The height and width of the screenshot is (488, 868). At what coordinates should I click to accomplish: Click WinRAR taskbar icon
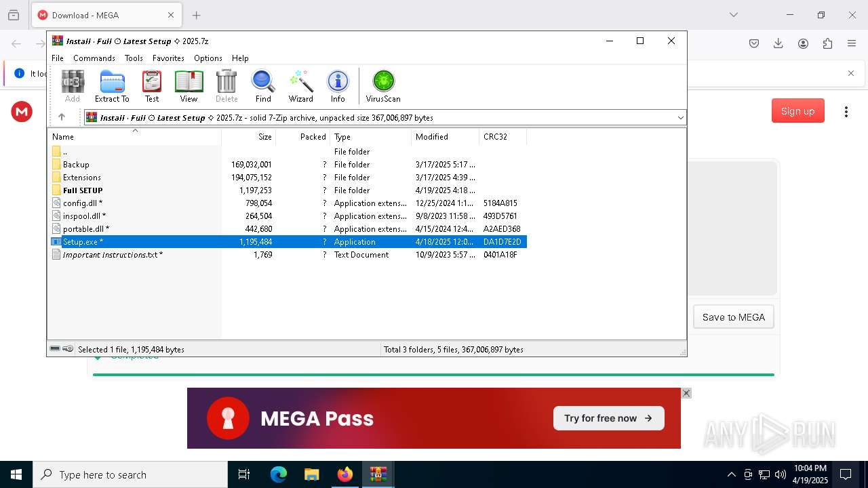pyautogui.click(x=378, y=474)
